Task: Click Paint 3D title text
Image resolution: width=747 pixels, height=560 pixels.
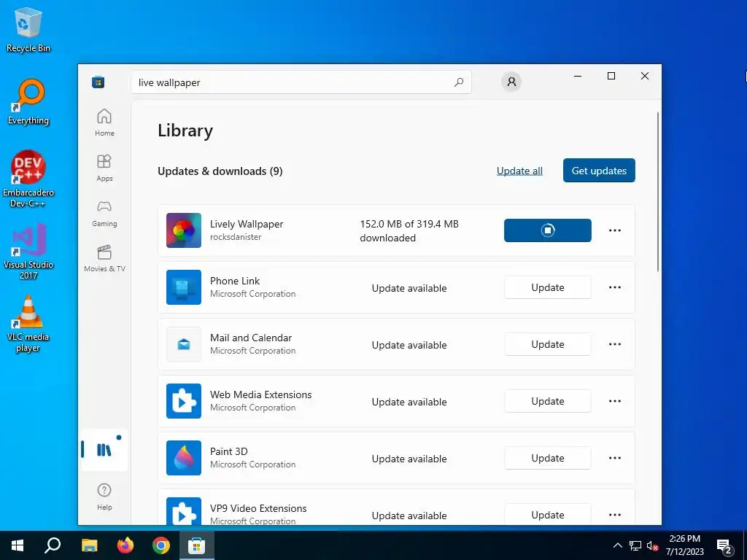Action: [x=228, y=451]
